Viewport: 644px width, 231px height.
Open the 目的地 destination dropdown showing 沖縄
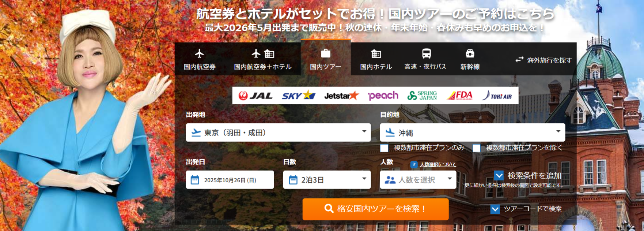point(472,133)
